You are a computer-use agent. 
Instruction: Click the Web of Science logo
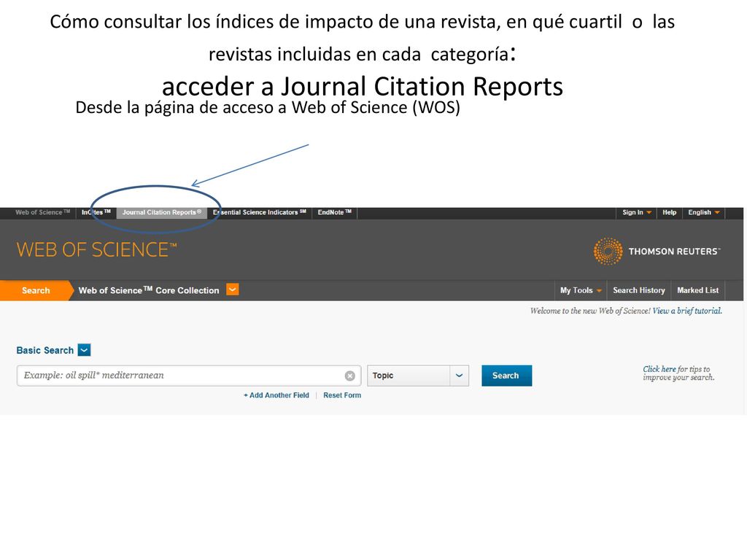coord(97,250)
